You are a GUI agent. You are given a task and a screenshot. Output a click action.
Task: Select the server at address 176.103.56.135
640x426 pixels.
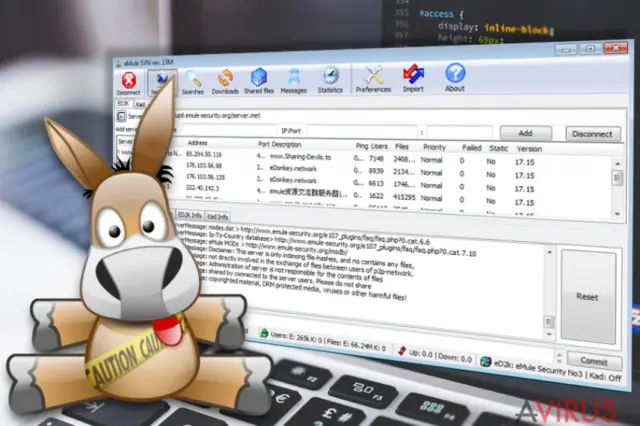(x=205, y=177)
